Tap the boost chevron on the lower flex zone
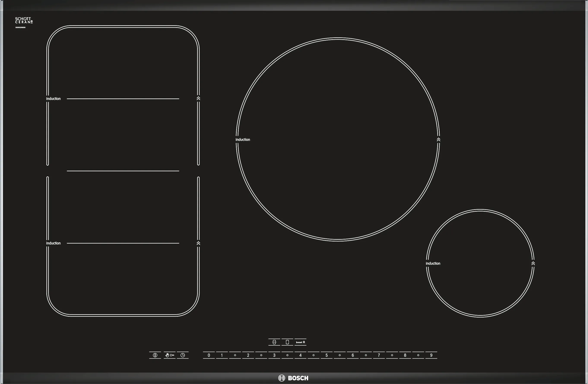This screenshot has height=384, width=588. coord(198,243)
